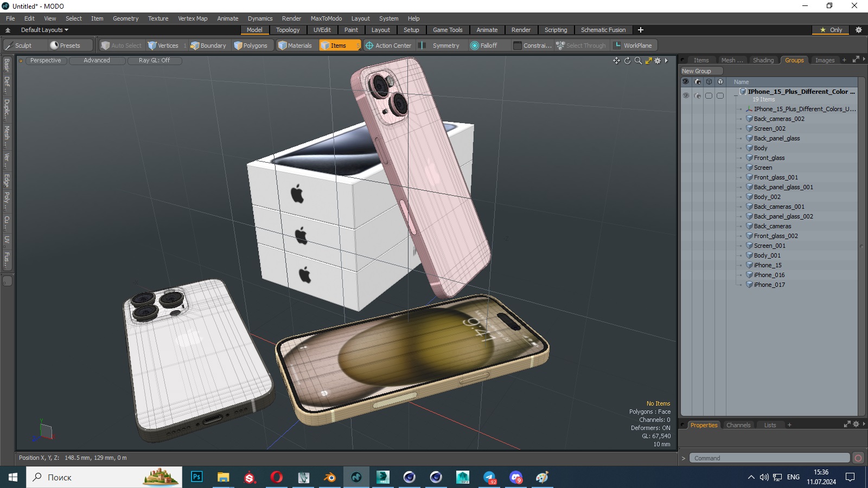Switch to the Topology layout tab
The width and height of the screenshot is (868, 488).
288,30
